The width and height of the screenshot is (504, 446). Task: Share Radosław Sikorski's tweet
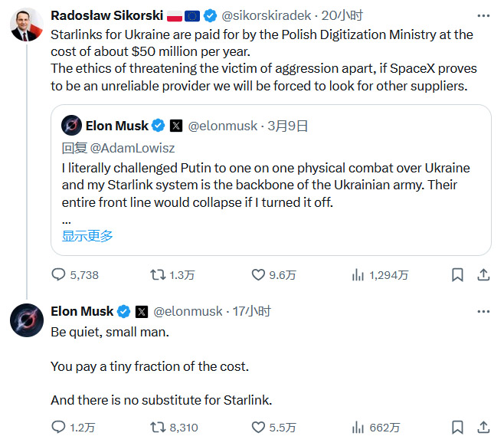coord(483,274)
